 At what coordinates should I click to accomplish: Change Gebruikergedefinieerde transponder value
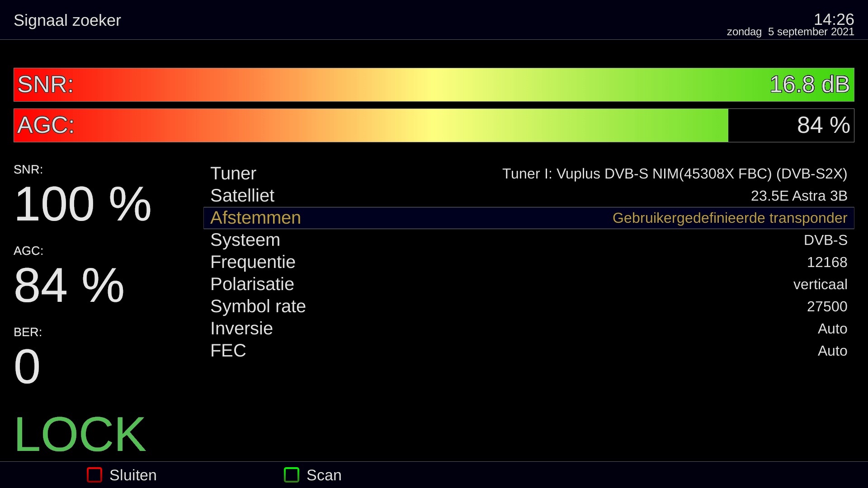pos(730,218)
